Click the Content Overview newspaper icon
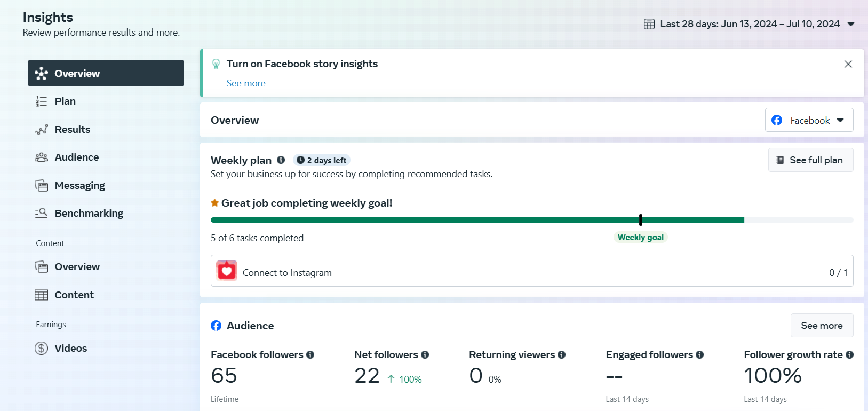 [x=41, y=267]
